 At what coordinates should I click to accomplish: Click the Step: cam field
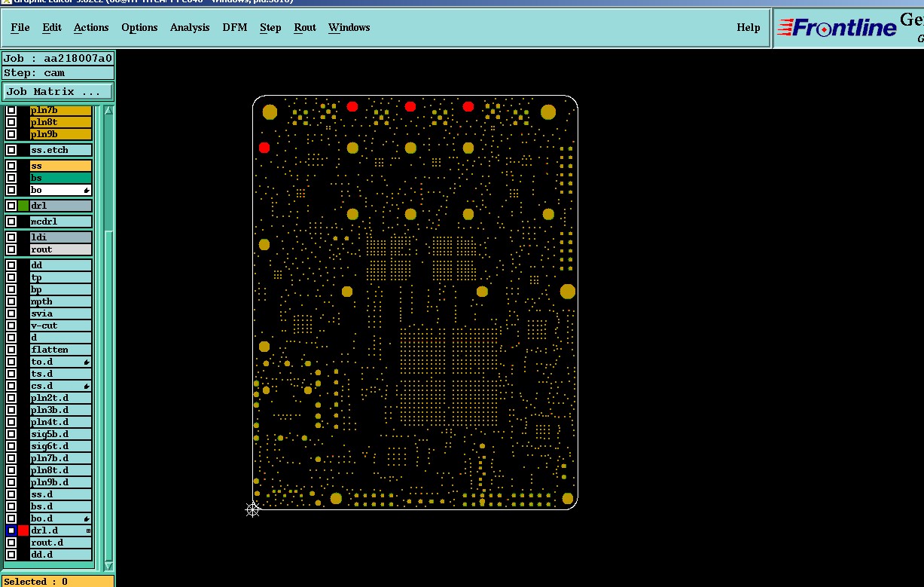coord(58,73)
